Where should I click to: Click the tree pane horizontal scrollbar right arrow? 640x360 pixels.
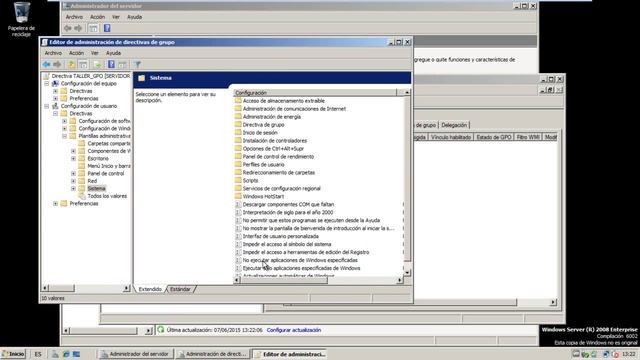click(x=126, y=288)
